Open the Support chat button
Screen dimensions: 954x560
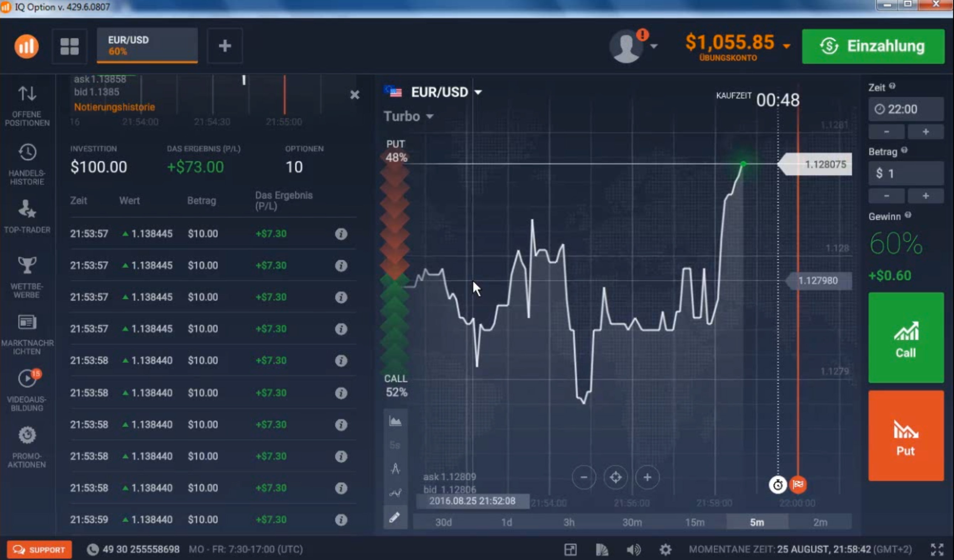coord(40,549)
